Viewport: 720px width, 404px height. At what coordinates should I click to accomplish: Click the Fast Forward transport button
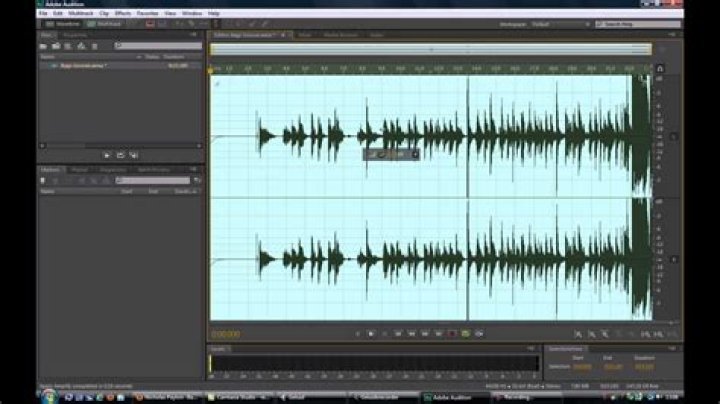(425, 334)
